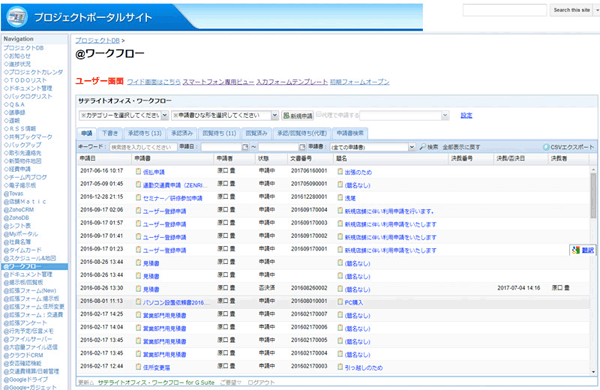Viewport: 600px width, 390px height.
Task: Open the 入力フォームテンプレート link
Action: pos(292,82)
